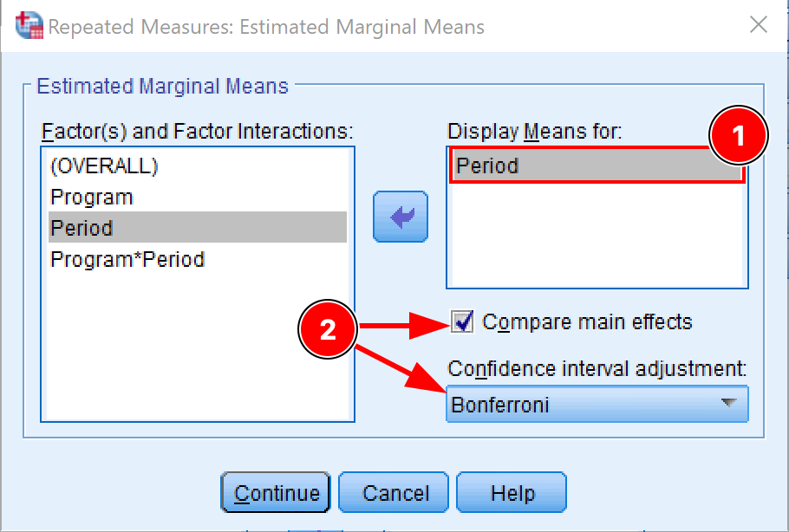Click the Bonferroni dropdown arrow
Image resolution: width=789 pixels, height=532 pixels.
[730, 404]
